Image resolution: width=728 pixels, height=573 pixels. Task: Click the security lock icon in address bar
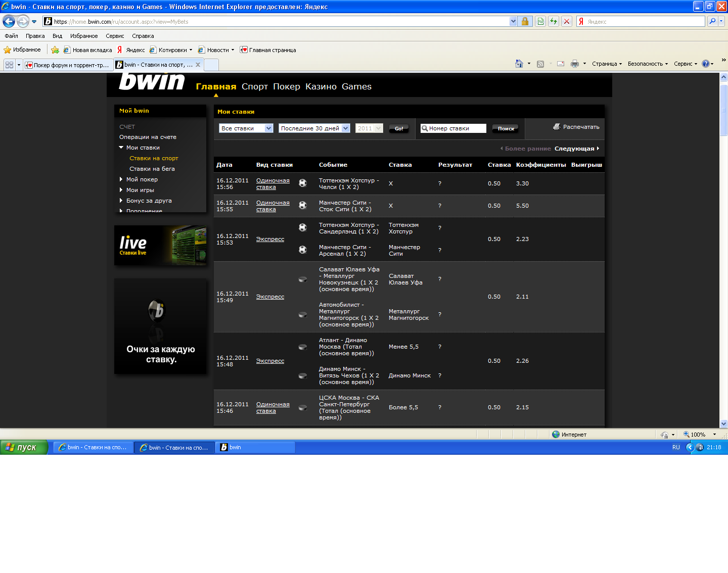coord(525,21)
